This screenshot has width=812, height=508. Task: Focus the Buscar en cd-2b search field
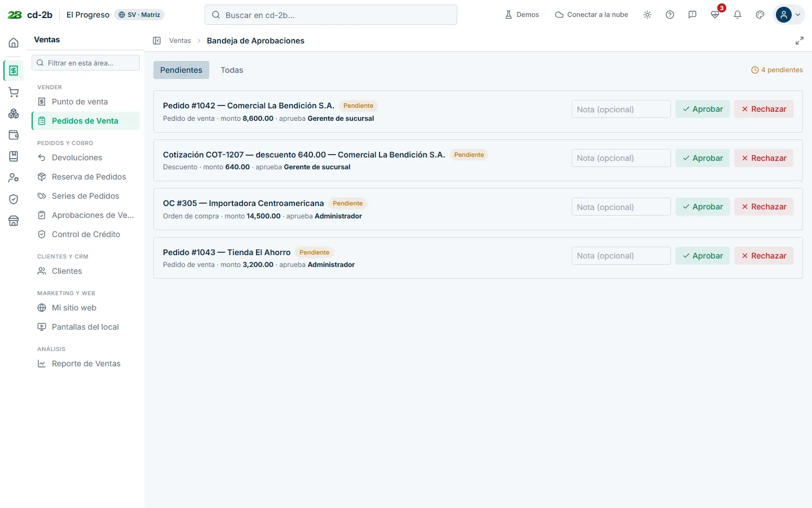pyautogui.click(x=331, y=15)
